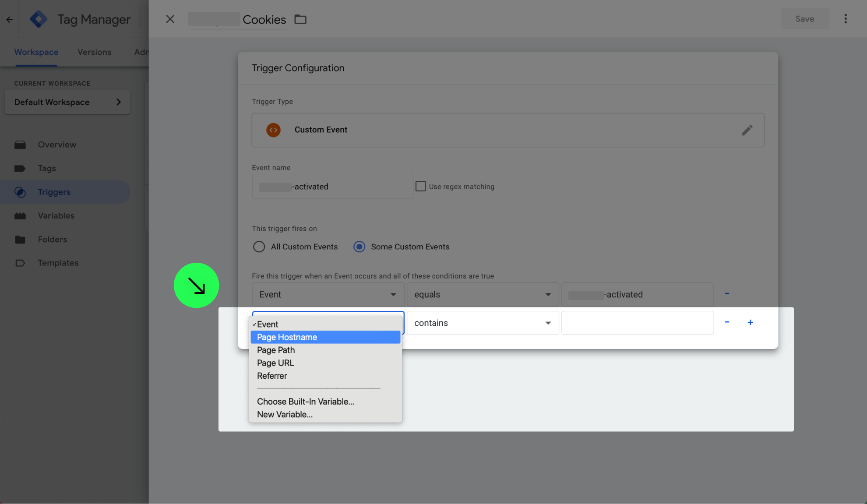The image size is (867, 504).
Task: Open the three-dot more options menu
Action: coord(846,19)
